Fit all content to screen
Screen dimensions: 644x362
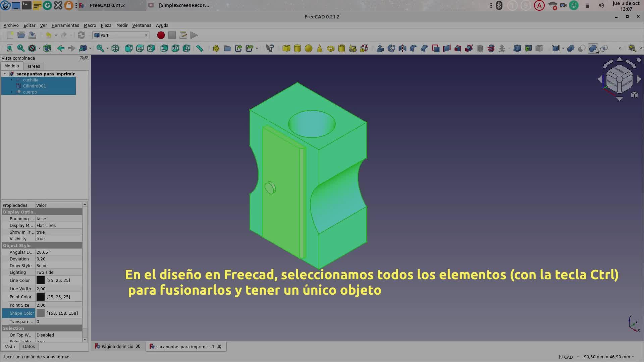click(x=10, y=48)
